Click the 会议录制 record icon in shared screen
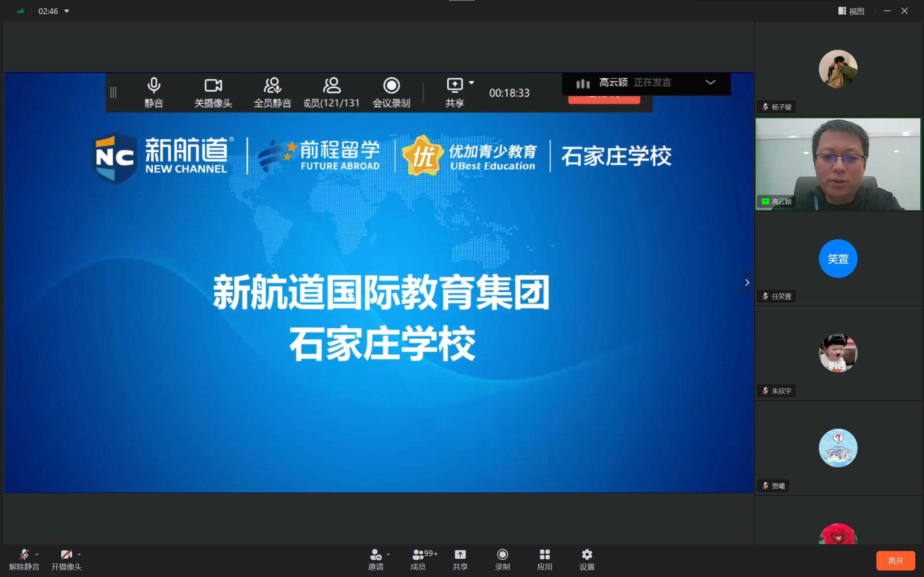924x577 pixels. (x=391, y=86)
